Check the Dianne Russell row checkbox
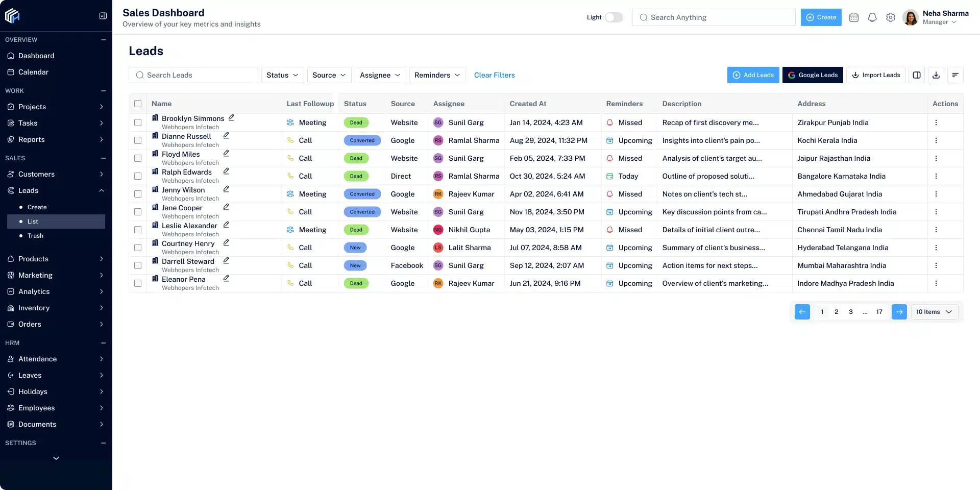980x490 pixels. click(138, 140)
